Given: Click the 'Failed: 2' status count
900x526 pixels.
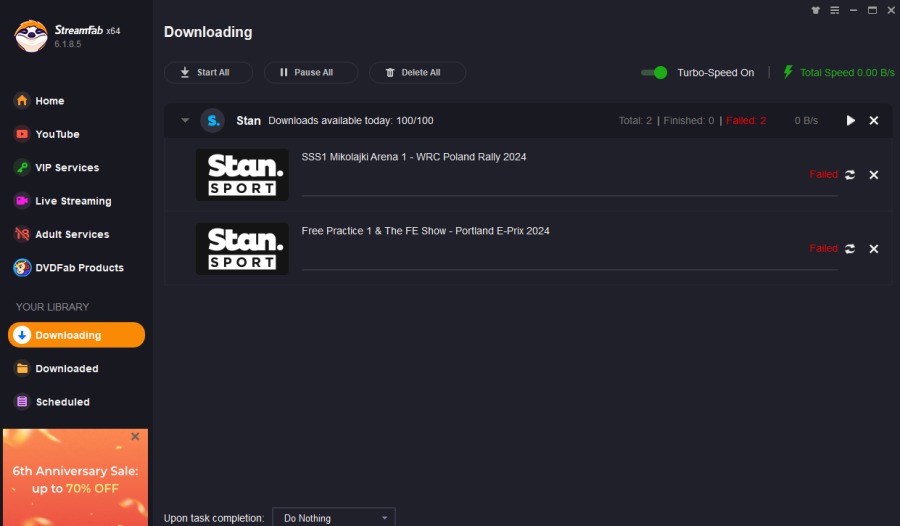Looking at the screenshot, I should 746,121.
